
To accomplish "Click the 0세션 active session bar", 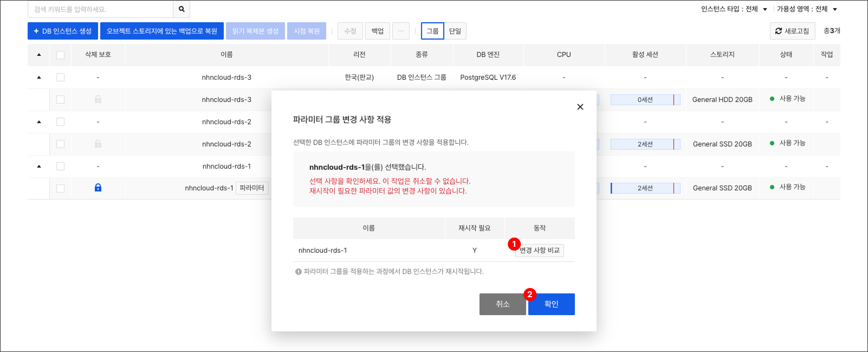I will [x=645, y=100].
